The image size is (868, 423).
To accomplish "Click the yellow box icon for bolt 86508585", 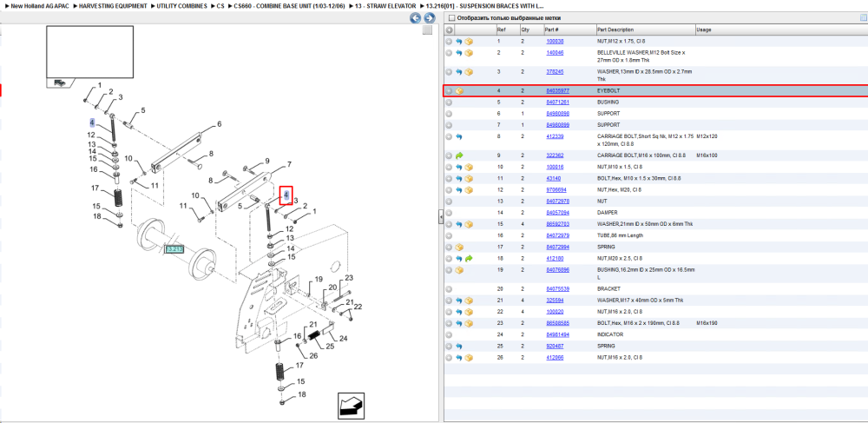I will (469, 323).
